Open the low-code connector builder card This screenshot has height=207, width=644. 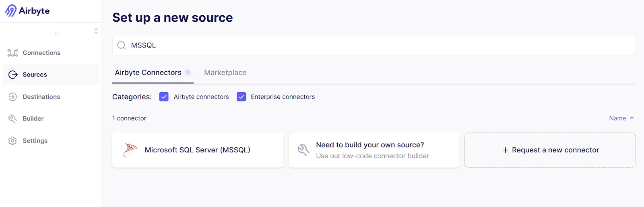(x=374, y=150)
